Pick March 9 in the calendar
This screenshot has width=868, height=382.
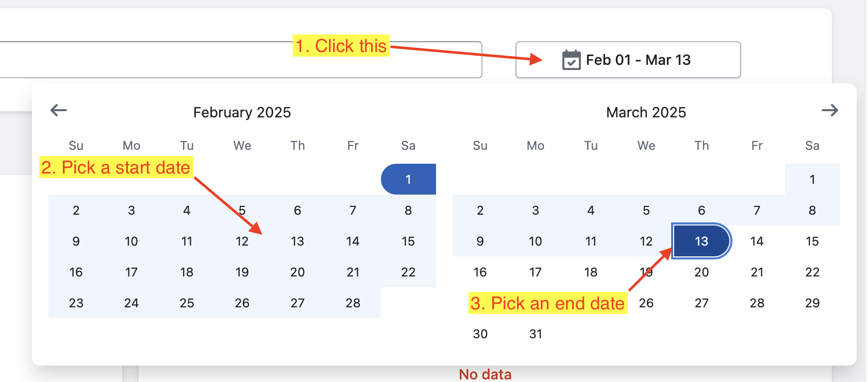480,241
